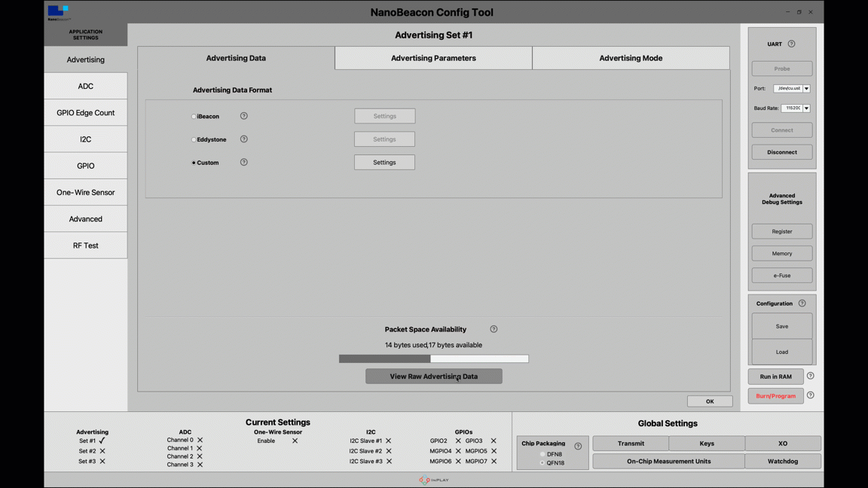
Task: Click GPIO2 X status icon
Action: click(458, 441)
